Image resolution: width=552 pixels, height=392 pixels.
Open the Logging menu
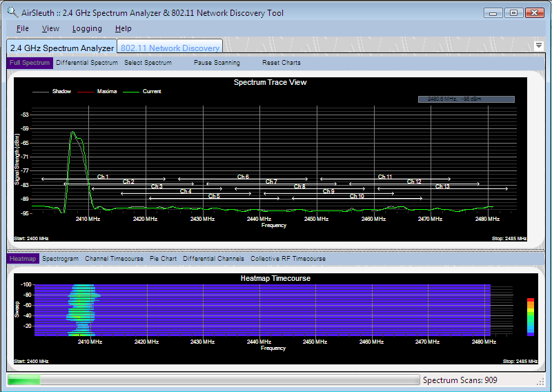click(x=87, y=28)
